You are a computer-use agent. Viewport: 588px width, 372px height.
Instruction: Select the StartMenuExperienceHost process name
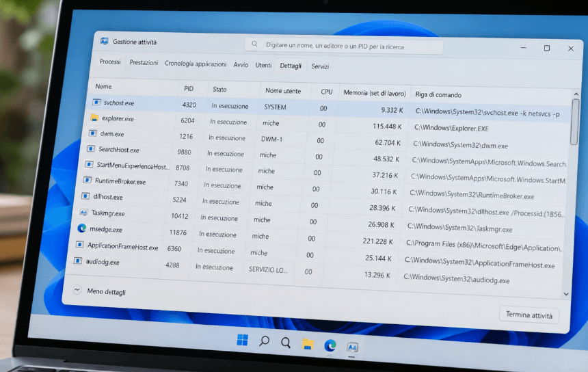[133, 165]
